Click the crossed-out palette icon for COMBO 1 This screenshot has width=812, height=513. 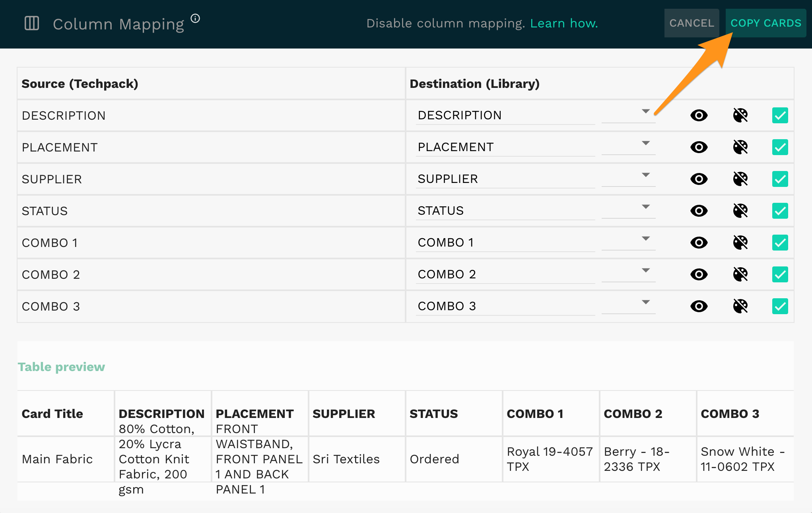(x=740, y=243)
